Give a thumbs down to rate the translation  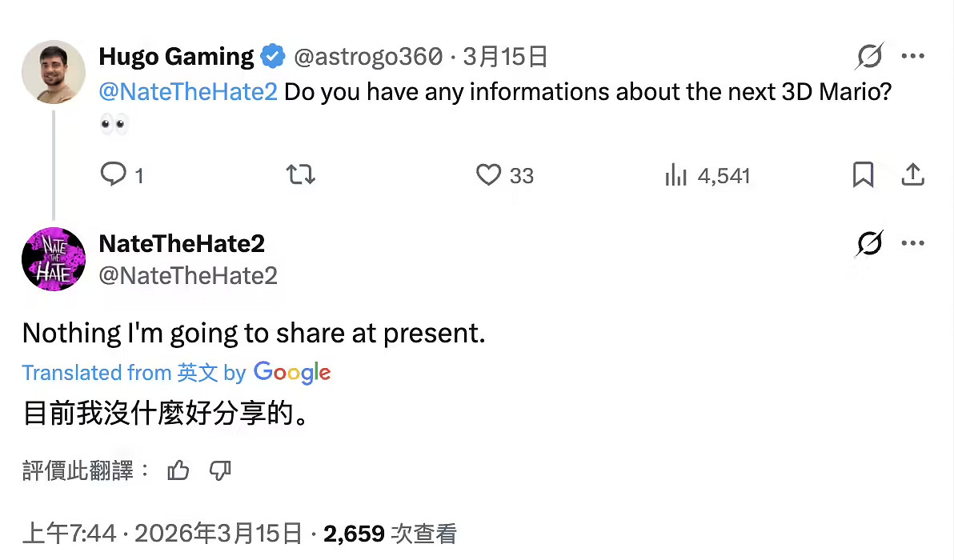coord(219,471)
